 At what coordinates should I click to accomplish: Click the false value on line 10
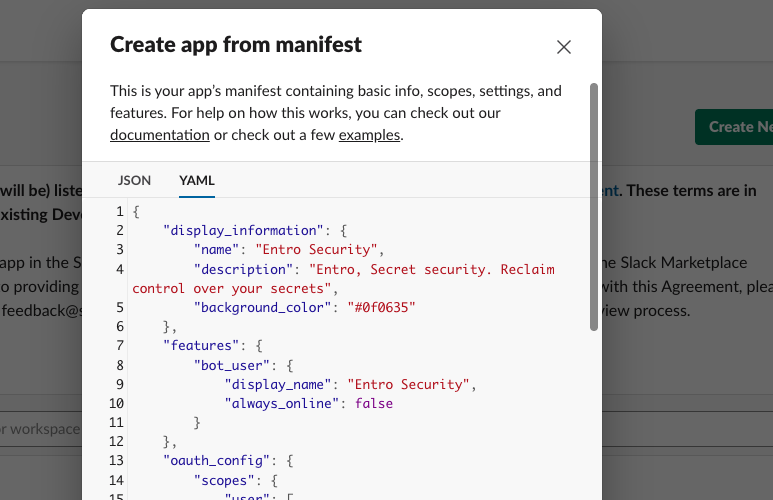coord(374,403)
